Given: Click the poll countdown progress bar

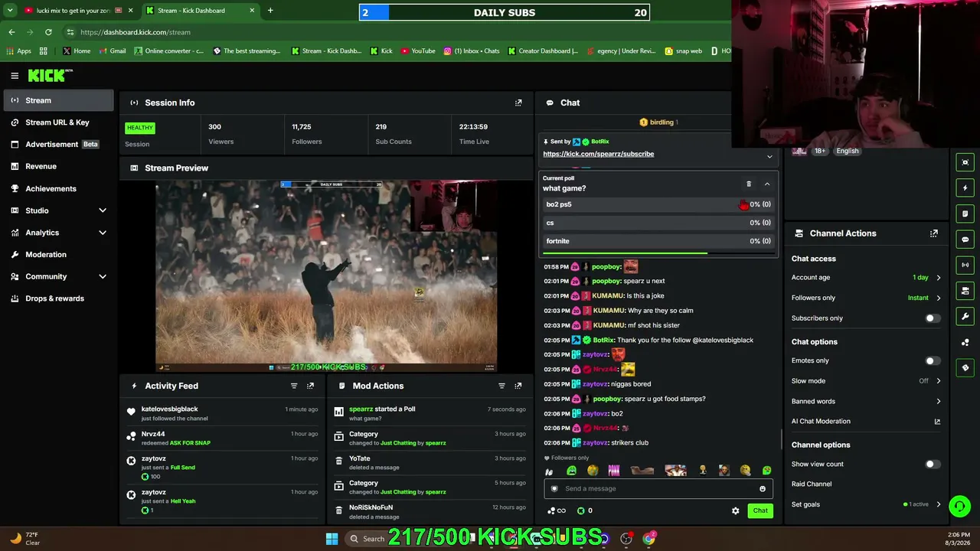Looking at the screenshot, I should tap(658, 253).
